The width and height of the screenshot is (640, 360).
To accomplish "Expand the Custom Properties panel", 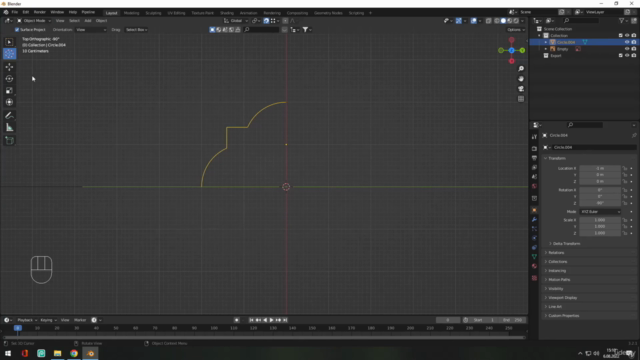I will [x=564, y=316].
